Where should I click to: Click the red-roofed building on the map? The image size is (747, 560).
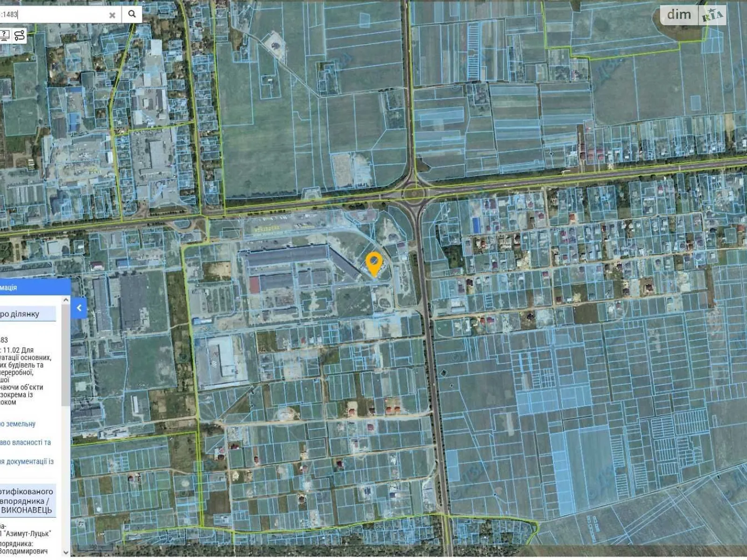[x=254, y=284]
